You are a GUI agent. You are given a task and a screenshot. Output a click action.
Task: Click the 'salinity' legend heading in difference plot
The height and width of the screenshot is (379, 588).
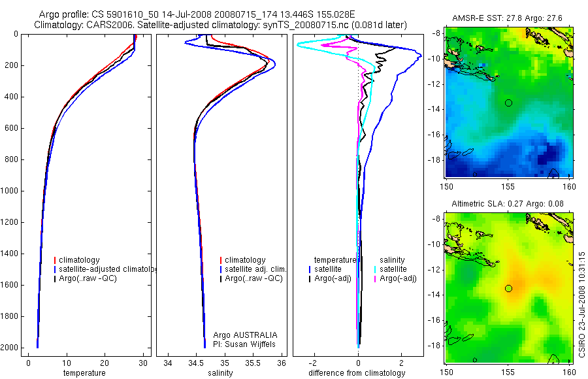click(x=392, y=260)
